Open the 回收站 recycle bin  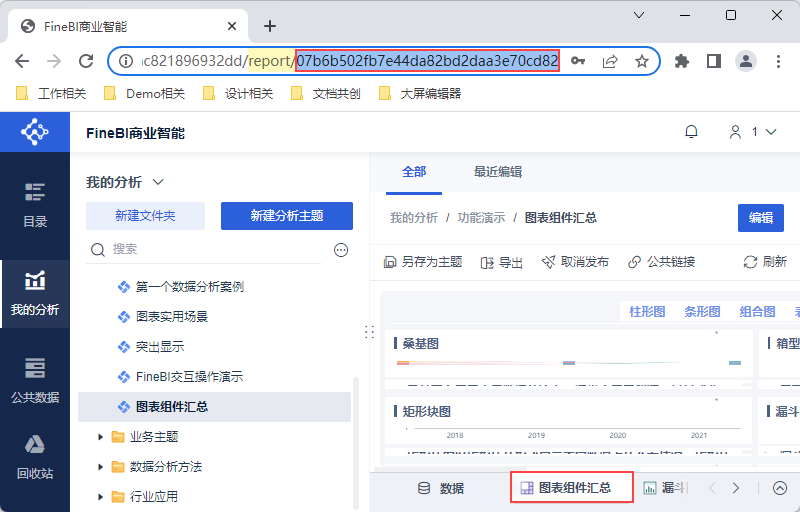point(35,457)
